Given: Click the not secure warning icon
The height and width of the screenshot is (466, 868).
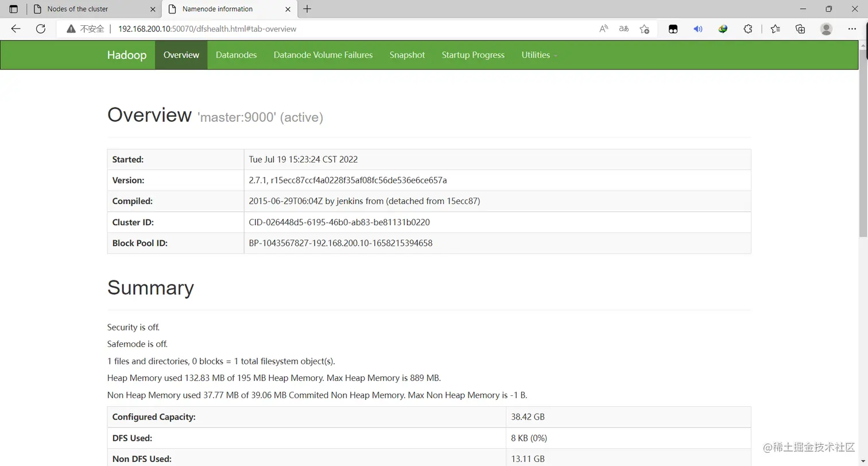Looking at the screenshot, I should click(x=71, y=29).
